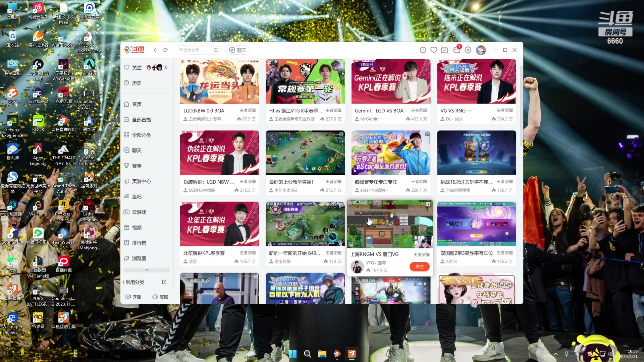This screenshot has width=644, height=362.
Task: Open Apex Legends desktop icon
Action: click(38, 155)
